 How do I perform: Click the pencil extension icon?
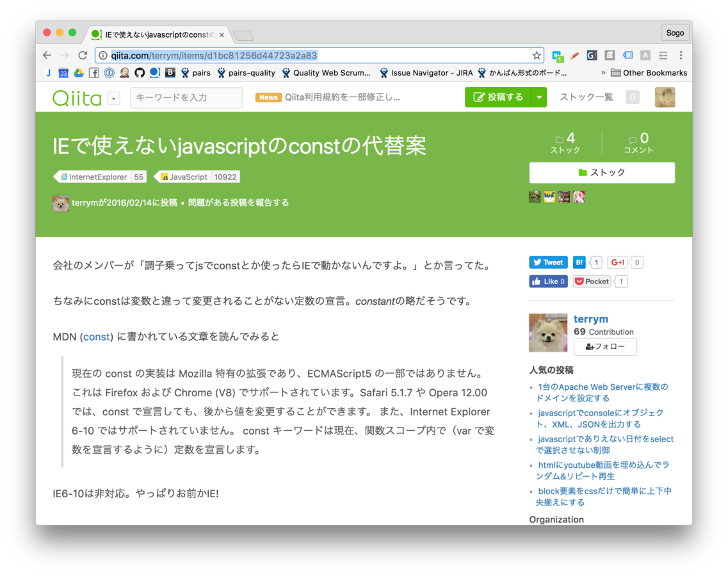[575, 55]
